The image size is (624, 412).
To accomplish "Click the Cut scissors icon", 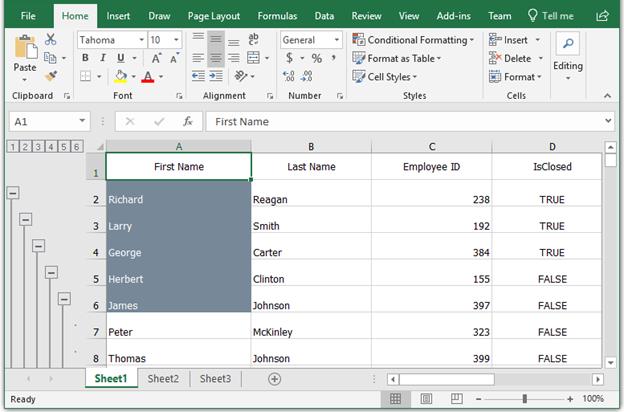I will coord(51,40).
